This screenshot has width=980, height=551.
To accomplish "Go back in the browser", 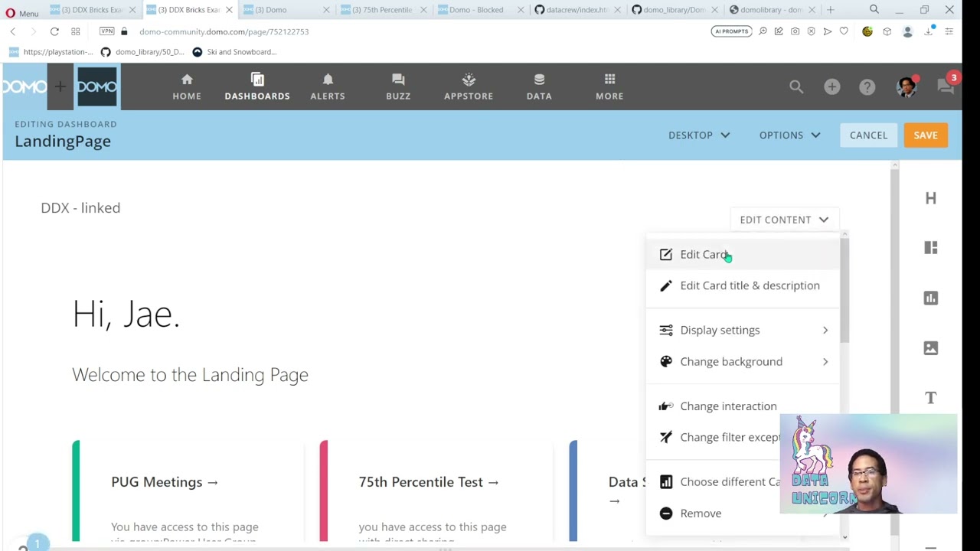I will pyautogui.click(x=13, y=31).
